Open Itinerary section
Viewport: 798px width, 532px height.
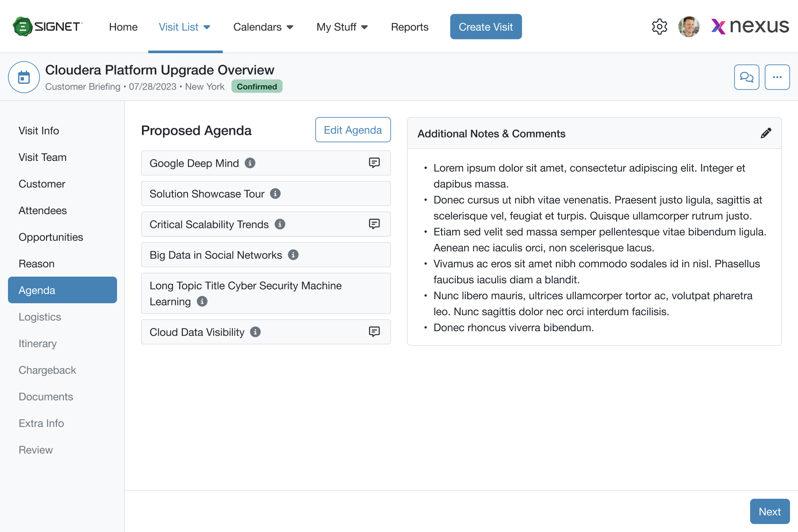[x=63, y=344]
